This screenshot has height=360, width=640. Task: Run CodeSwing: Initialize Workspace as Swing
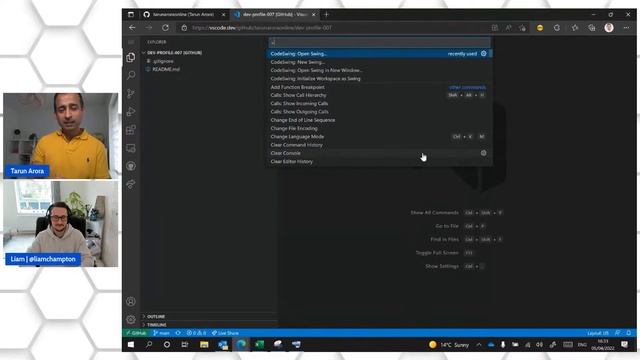[380, 78]
